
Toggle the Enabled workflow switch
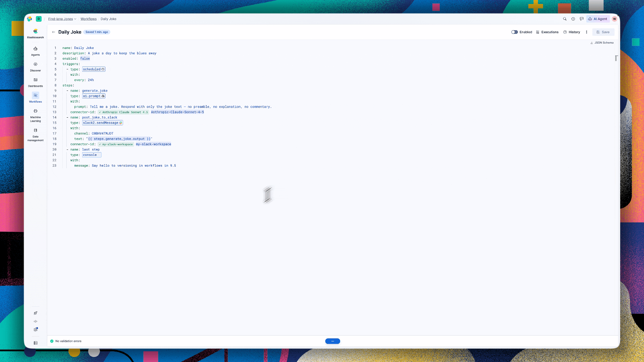(x=515, y=32)
